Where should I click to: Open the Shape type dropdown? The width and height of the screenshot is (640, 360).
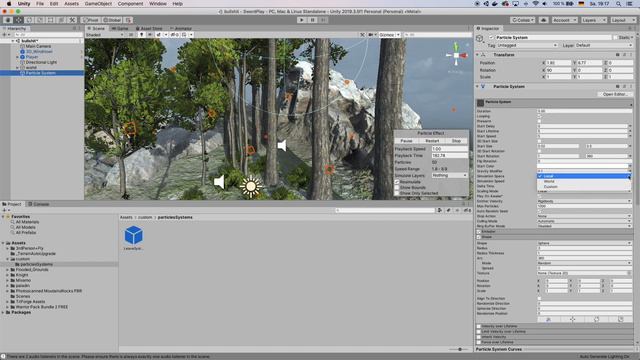click(584, 243)
